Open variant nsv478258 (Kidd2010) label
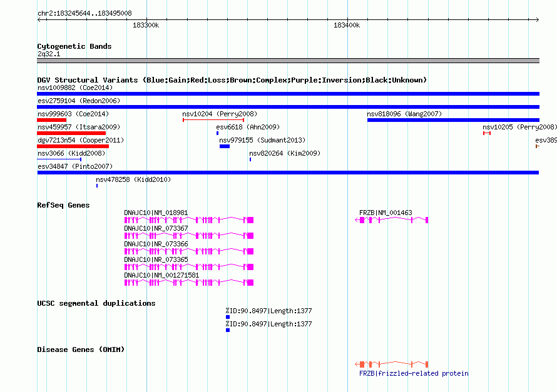Screen dimensions: 557x392 (x=133, y=179)
